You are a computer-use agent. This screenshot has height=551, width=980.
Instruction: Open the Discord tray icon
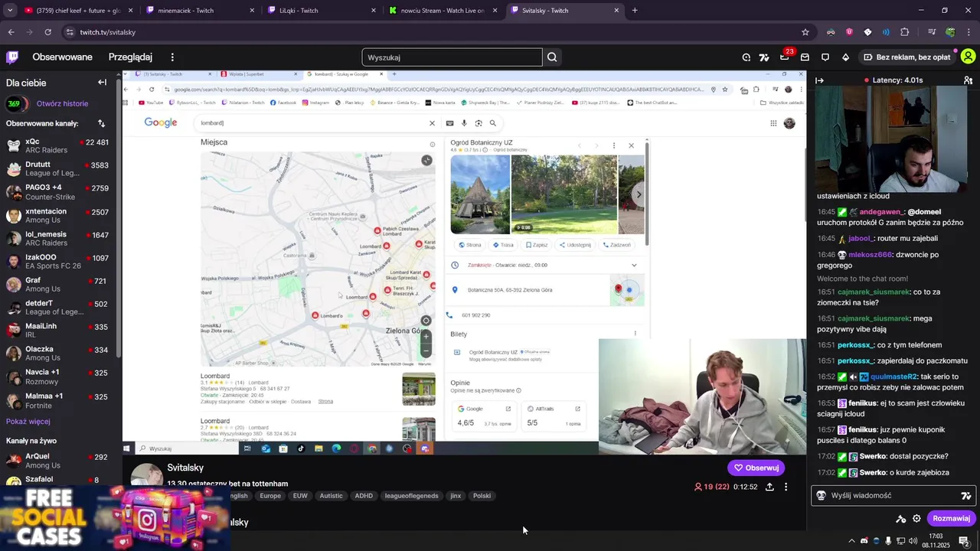[x=864, y=541]
